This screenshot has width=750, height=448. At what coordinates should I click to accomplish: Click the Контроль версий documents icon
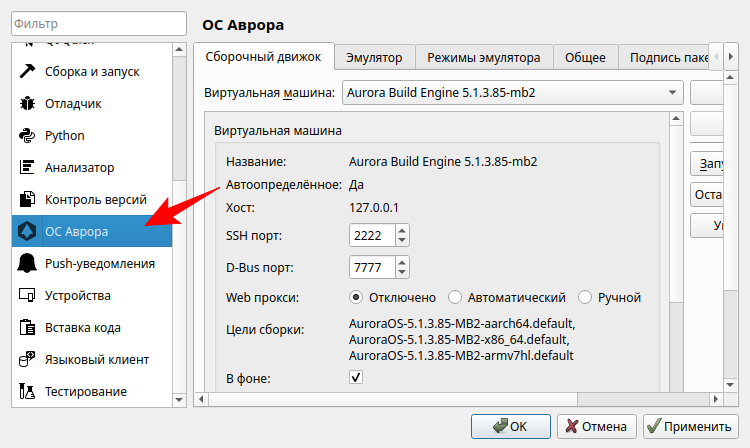(x=27, y=199)
